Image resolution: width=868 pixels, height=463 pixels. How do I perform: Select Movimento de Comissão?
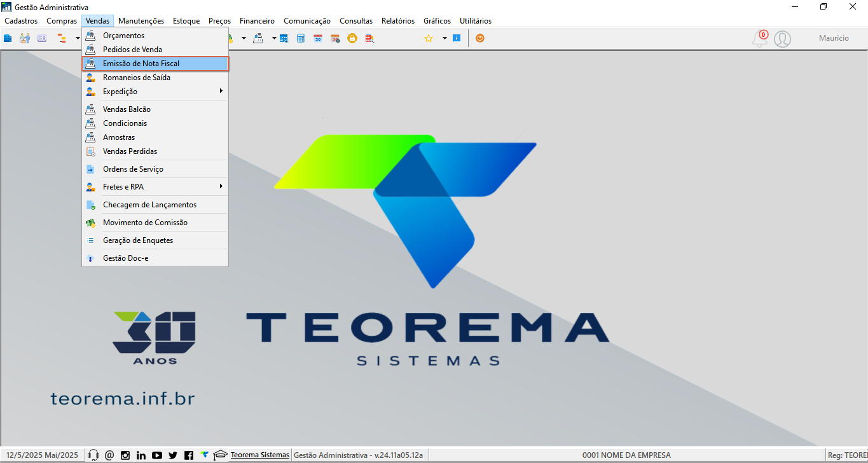tap(155, 223)
